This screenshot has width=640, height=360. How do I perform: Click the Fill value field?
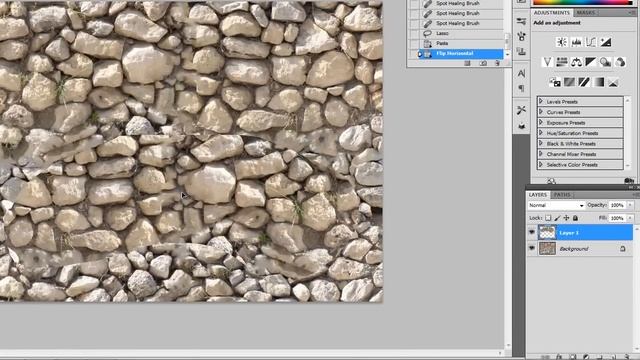point(617,218)
